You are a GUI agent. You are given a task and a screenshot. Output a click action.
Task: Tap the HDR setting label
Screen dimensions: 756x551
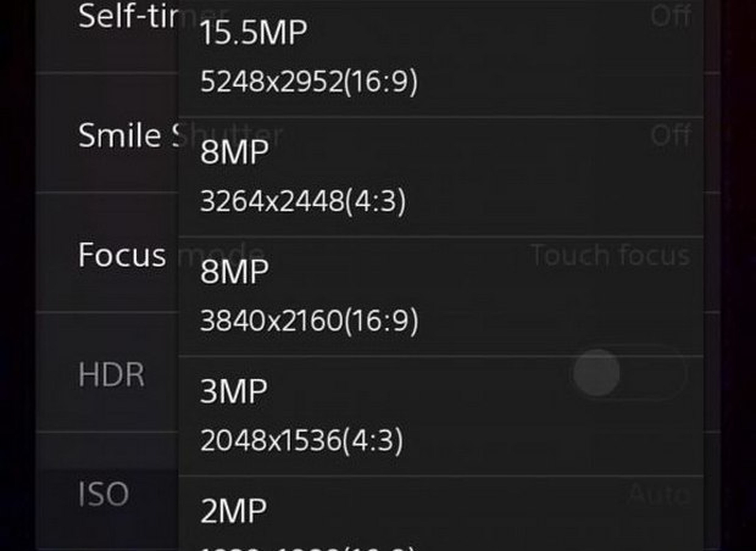pos(111,375)
